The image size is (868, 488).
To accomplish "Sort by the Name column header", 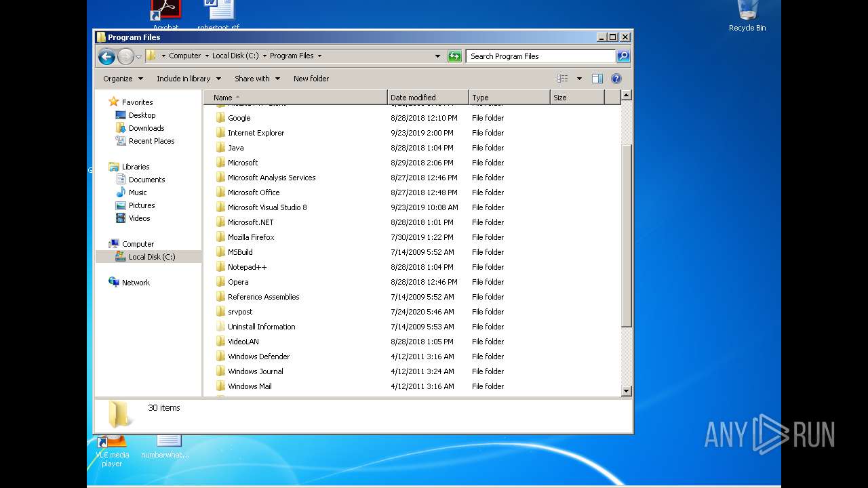I will click(x=296, y=98).
